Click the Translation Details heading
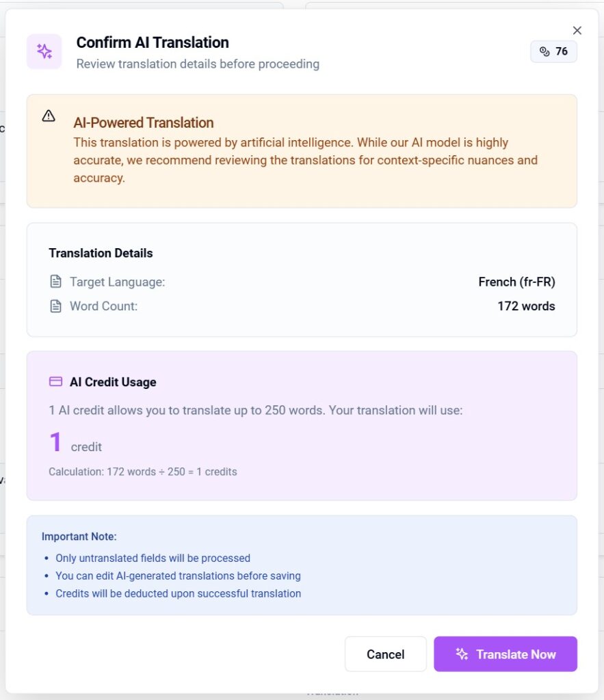This screenshot has height=700, width=604. (x=101, y=253)
